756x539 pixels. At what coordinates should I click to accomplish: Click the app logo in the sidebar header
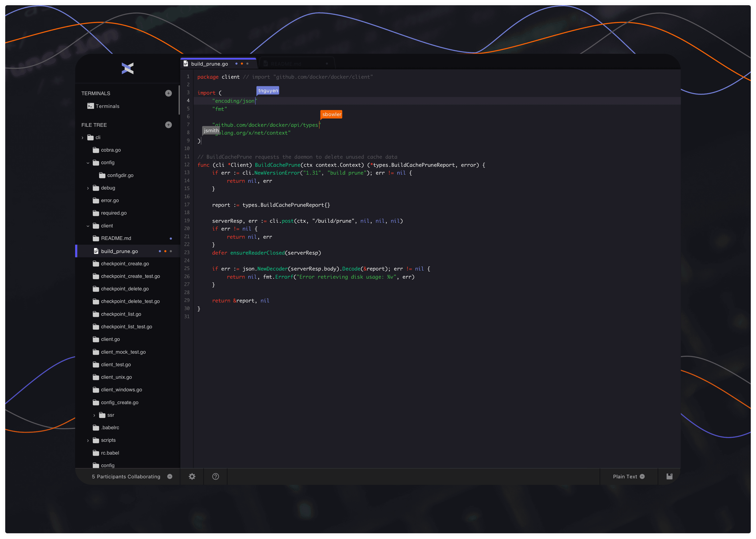pyautogui.click(x=128, y=68)
